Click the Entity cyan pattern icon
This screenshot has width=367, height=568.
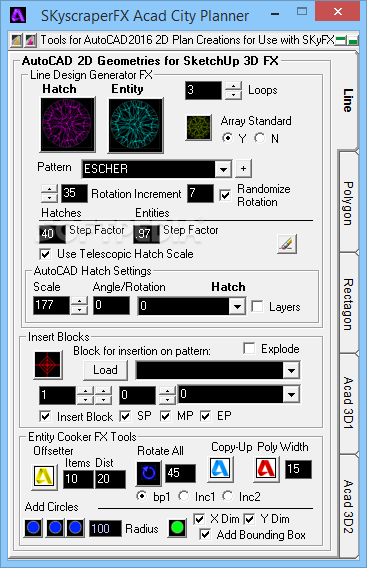pyautogui.click(x=136, y=125)
